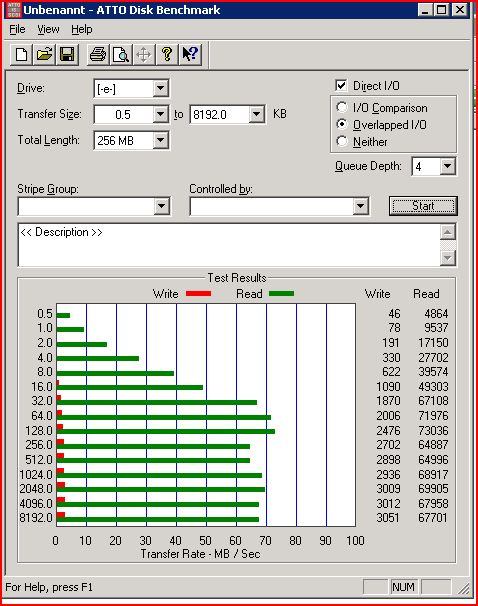Image resolution: width=478 pixels, height=606 pixels.
Task: Select the Overlapped I/O radio button
Action: pyautogui.click(x=342, y=124)
